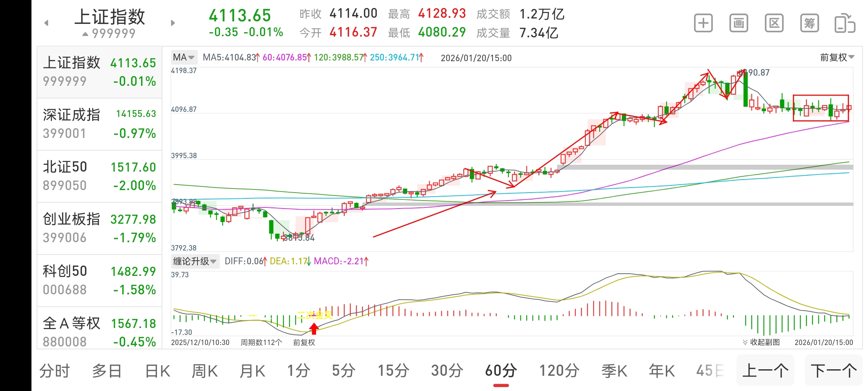Select 深证成指 in the index list

tap(99, 124)
